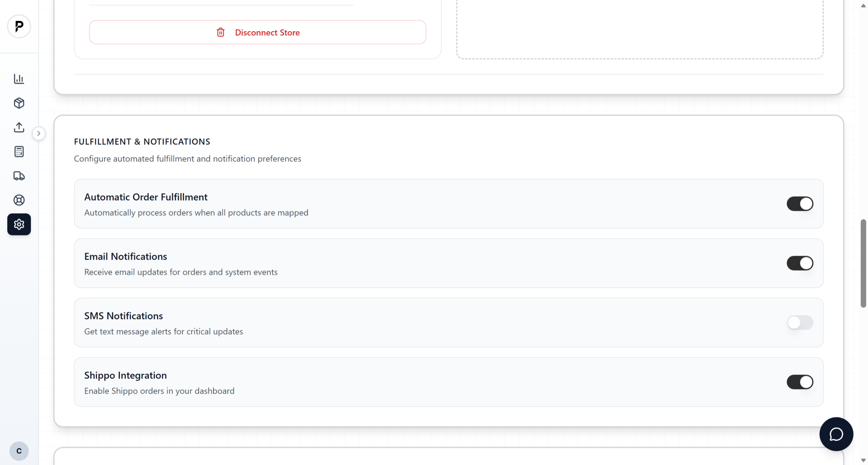Click the P logo at top of sidebar
This screenshot has width=868, height=465.
(x=19, y=26)
